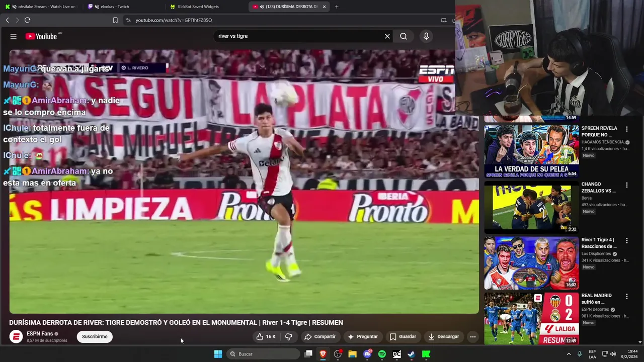Show hidden system tray icons chevron

tap(569, 354)
